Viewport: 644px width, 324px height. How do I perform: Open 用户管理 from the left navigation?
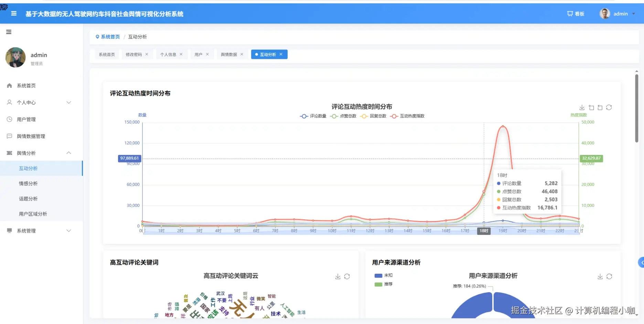click(x=26, y=119)
